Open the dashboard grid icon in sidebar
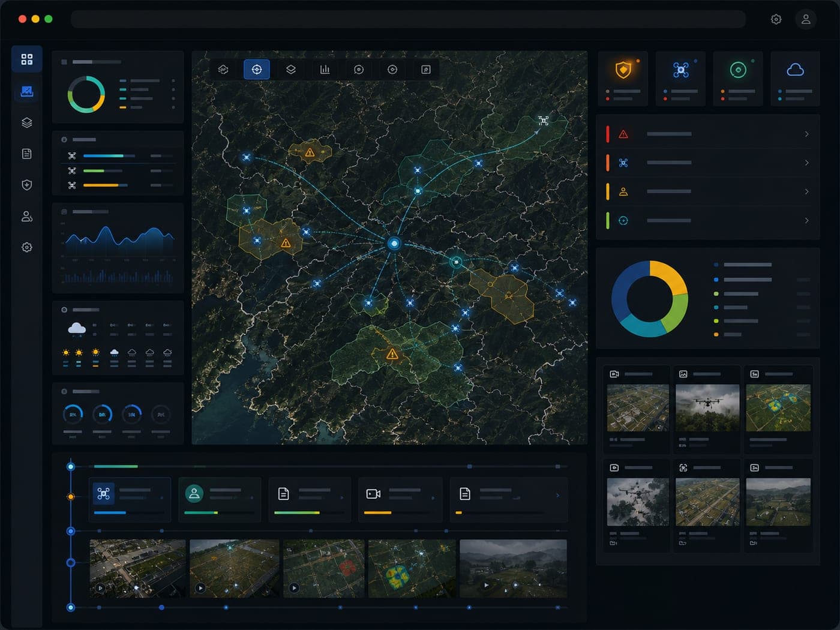Image resolution: width=840 pixels, height=630 pixels. (27, 59)
